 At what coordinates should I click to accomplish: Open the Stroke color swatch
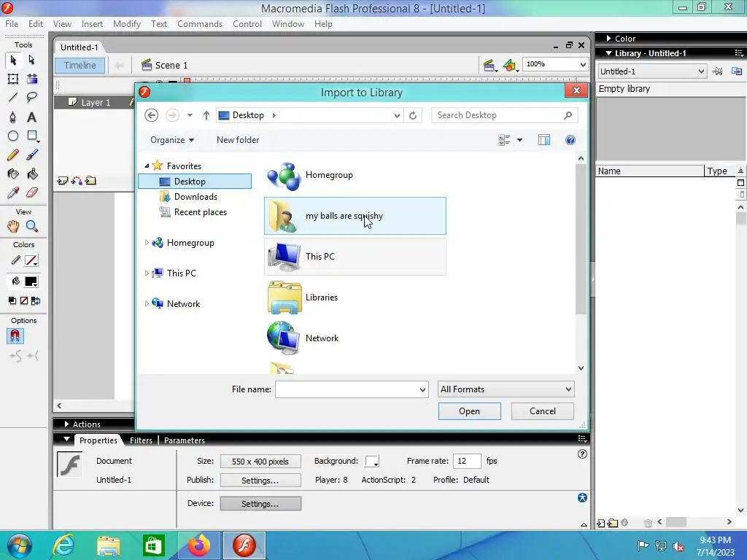coord(31,261)
